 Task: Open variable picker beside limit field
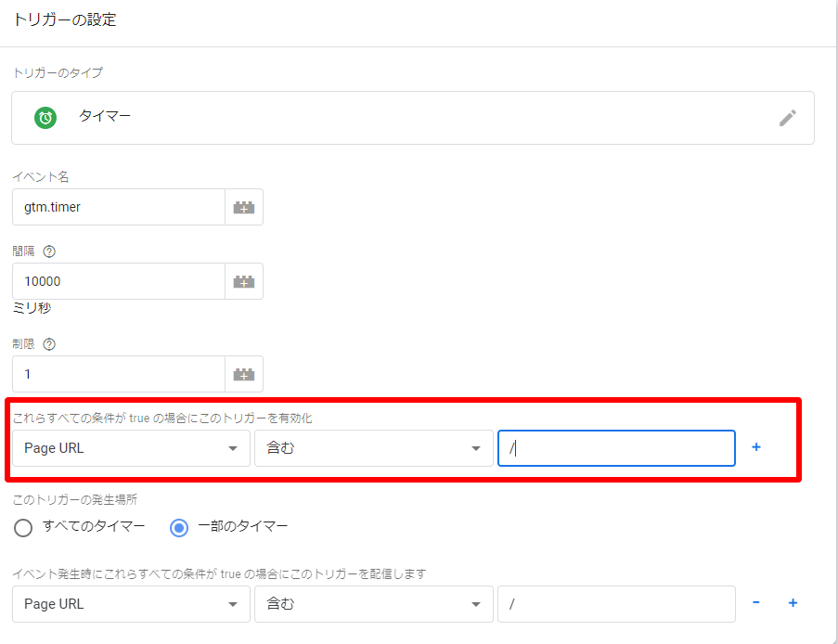(x=244, y=375)
